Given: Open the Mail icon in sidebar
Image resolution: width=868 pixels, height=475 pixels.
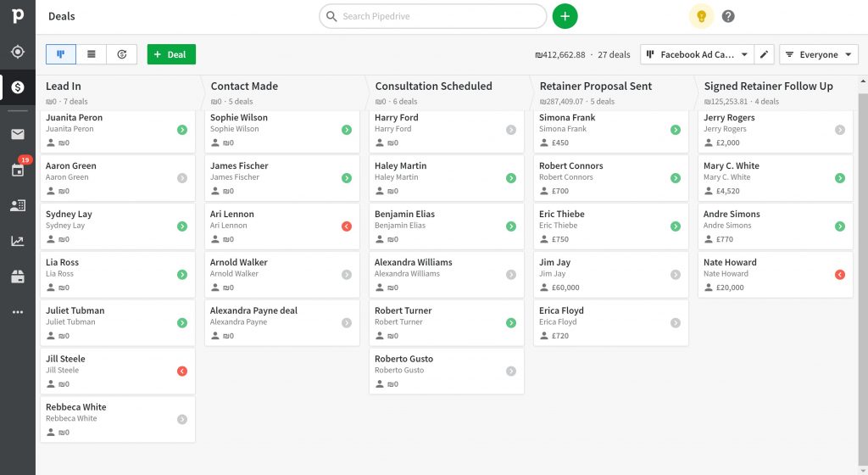Looking at the screenshot, I should (x=18, y=134).
